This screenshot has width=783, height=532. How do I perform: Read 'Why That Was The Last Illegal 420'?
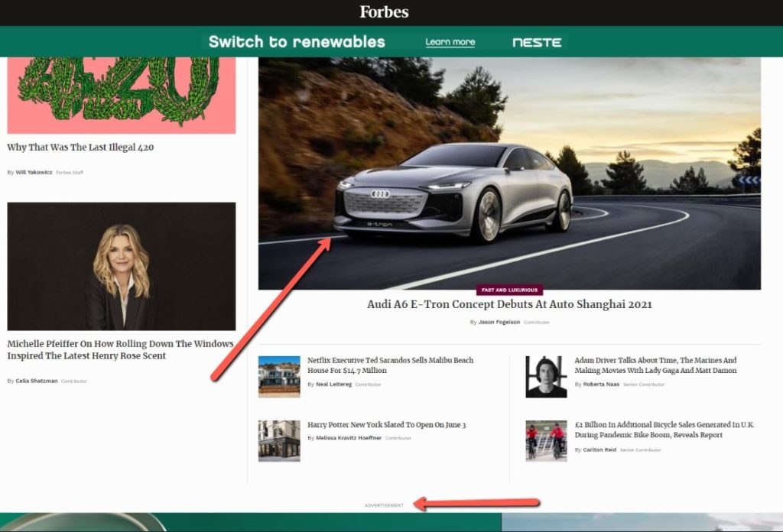(x=80, y=148)
